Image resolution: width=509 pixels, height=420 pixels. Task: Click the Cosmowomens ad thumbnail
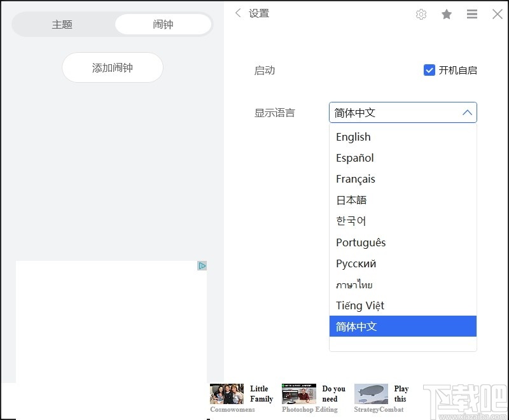(x=227, y=395)
